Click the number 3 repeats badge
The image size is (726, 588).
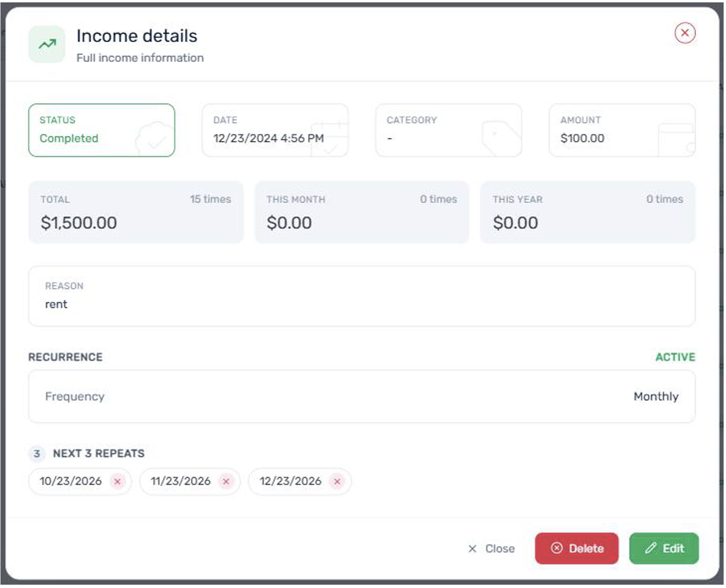[x=37, y=454]
